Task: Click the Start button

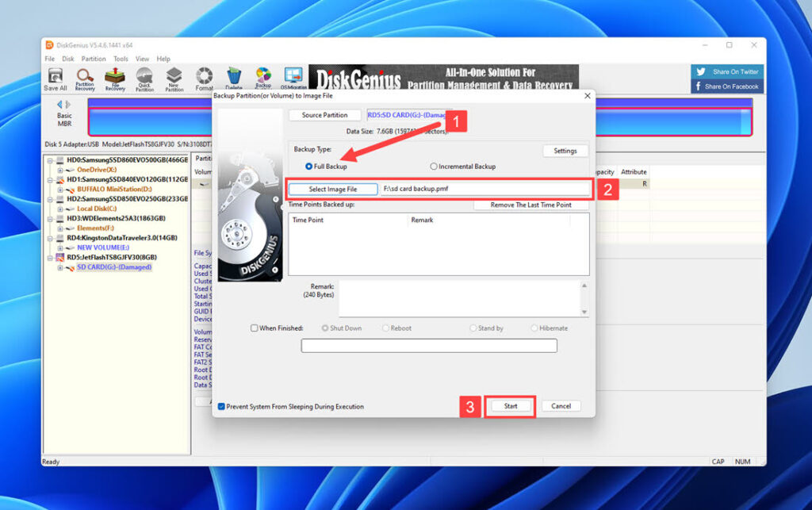Action: 510,405
